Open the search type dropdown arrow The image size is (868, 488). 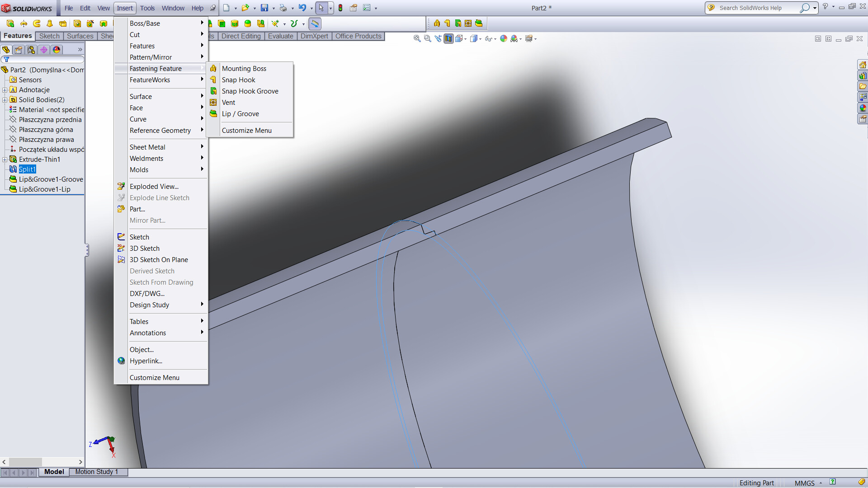tap(815, 8)
